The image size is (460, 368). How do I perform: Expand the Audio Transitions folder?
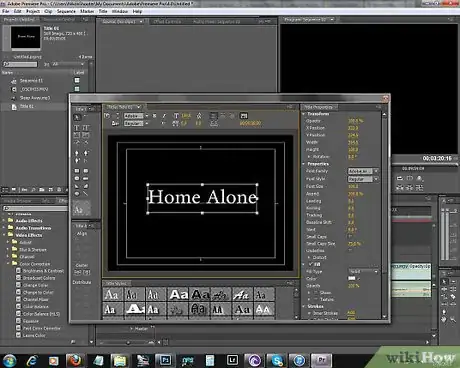pos(4,228)
